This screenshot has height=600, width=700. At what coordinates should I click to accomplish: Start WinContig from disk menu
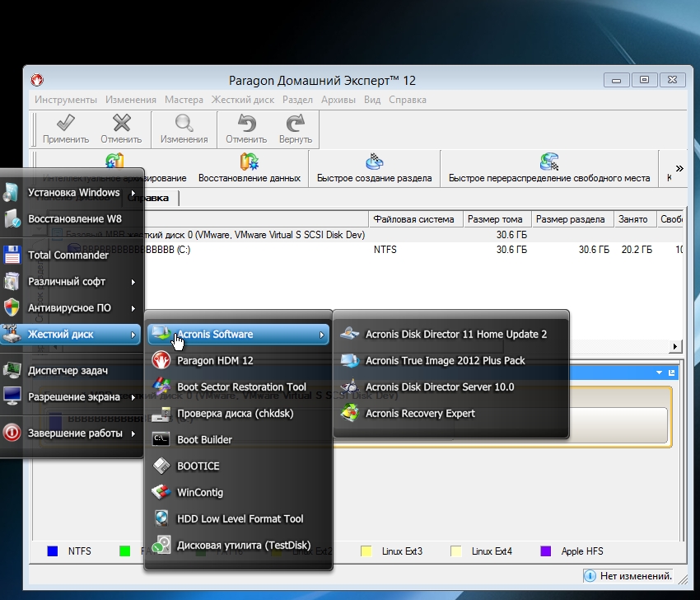(199, 493)
